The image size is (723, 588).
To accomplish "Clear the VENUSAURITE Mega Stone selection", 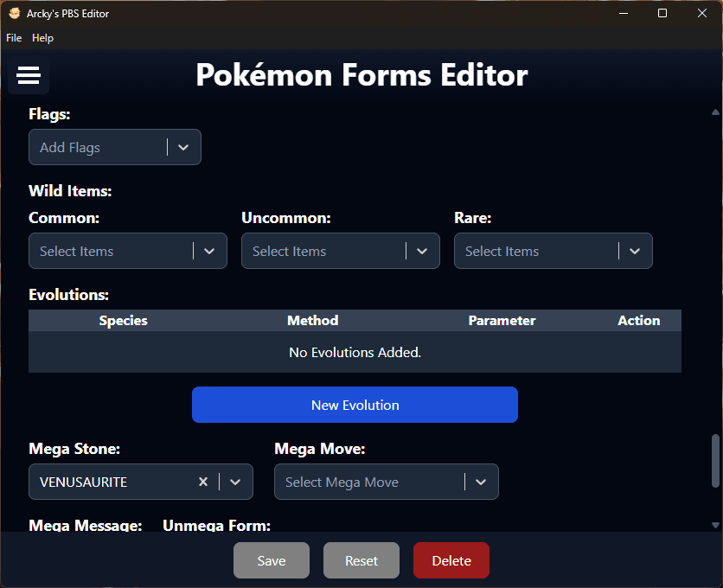I will click(203, 482).
